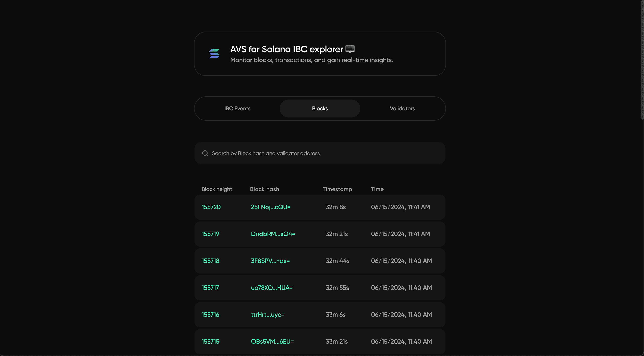Click the Block height column header
The height and width of the screenshot is (356, 644).
(x=217, y=189)
